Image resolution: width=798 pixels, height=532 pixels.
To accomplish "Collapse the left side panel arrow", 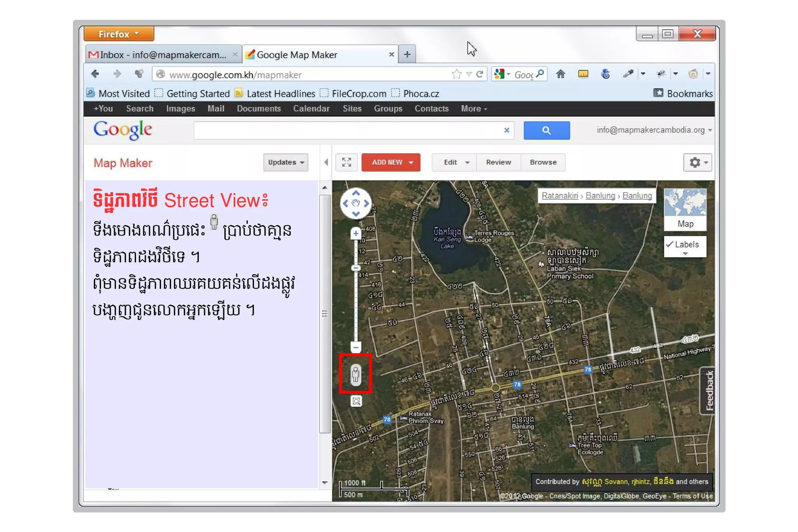I will [x=326, y=162].
